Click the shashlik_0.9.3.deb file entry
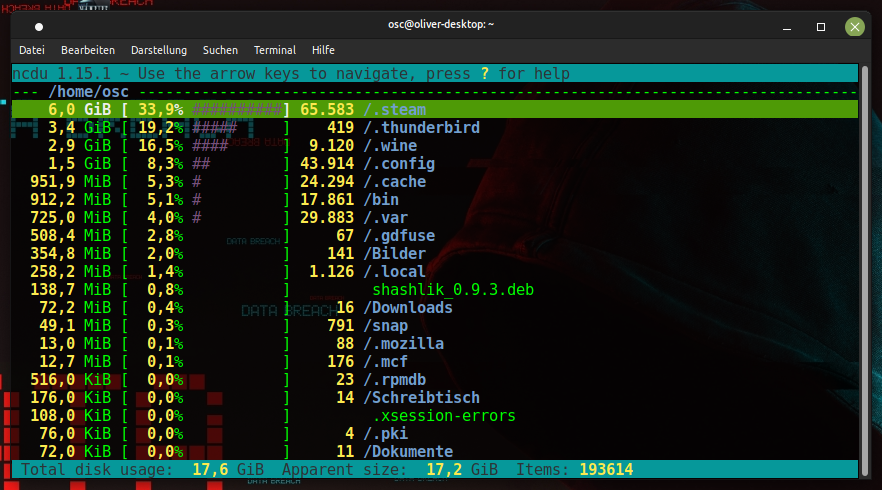This screenshot has width=882, height=490. point(453,290)
